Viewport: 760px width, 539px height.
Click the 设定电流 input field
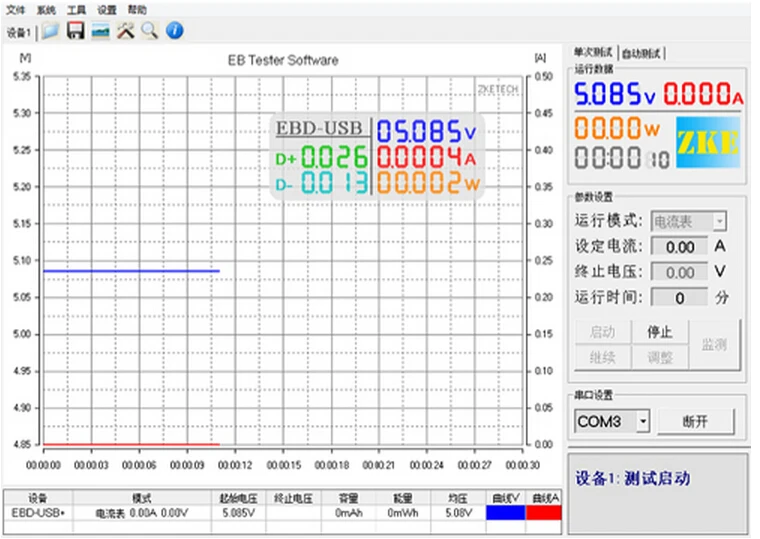(x=680, y=247)
